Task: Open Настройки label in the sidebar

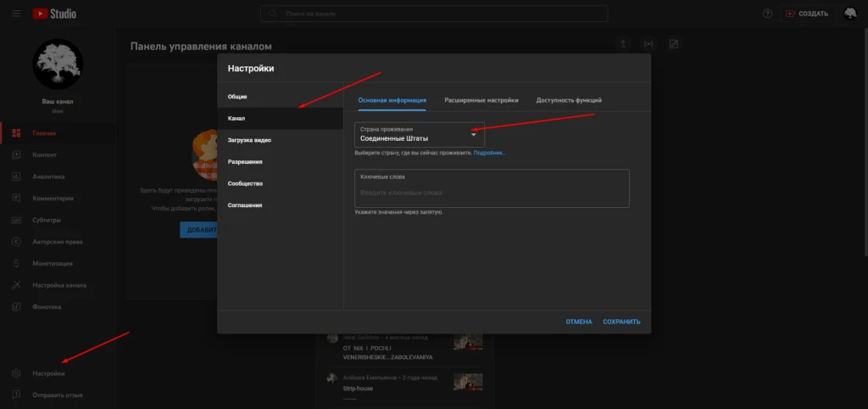Action: 48,373
